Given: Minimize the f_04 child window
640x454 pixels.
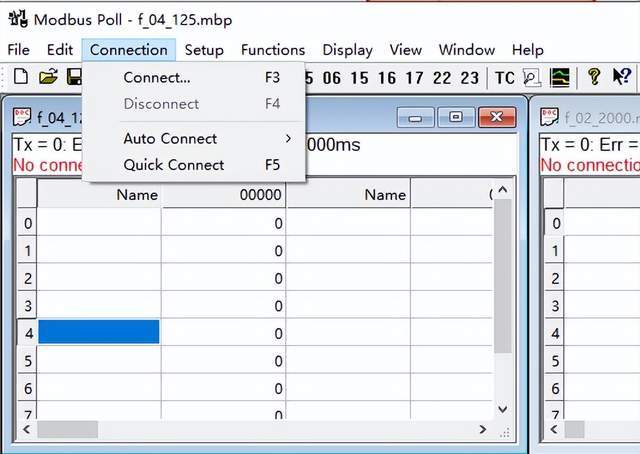Looking at the screenshot, I should click(x=415, y=118).
